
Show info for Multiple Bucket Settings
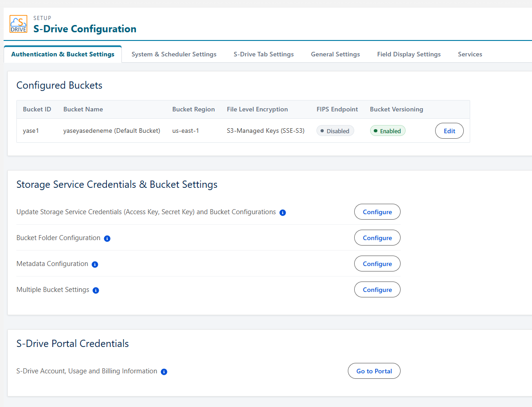(96, 290)
